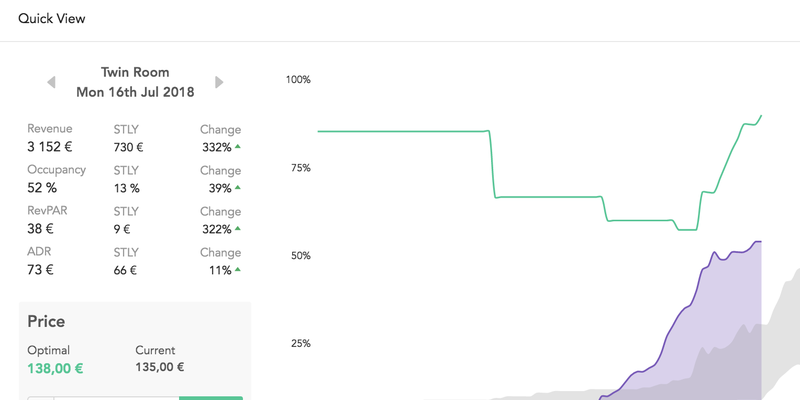Click the optimal price 138,00 €
This screenshot has width=800, height=400.
(x=55, y=368)
